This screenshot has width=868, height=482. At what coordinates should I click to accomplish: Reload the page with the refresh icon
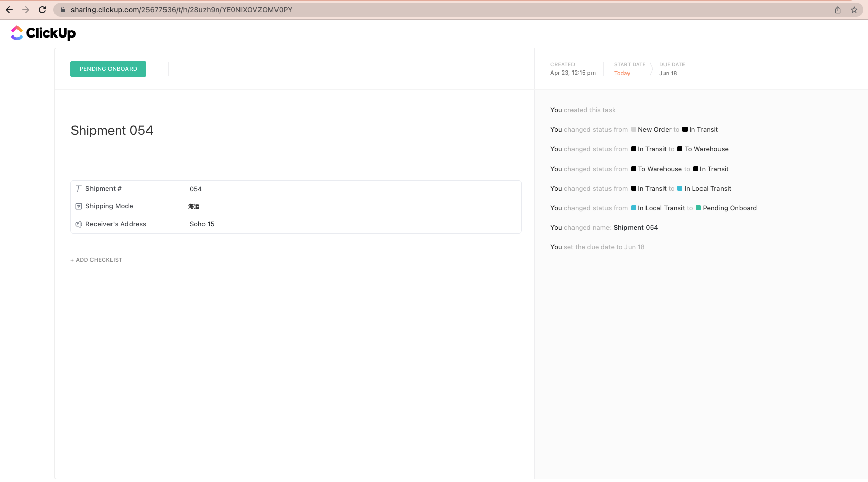pos(42,10)
